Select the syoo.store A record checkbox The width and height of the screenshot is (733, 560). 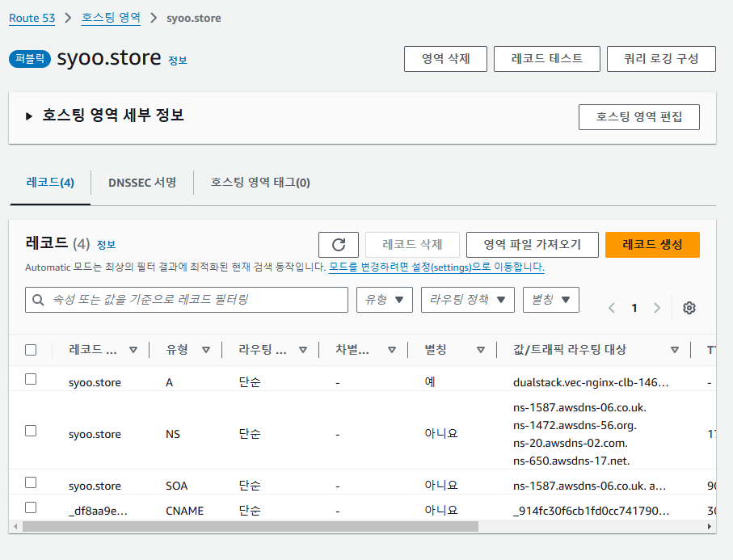point(31,379)
